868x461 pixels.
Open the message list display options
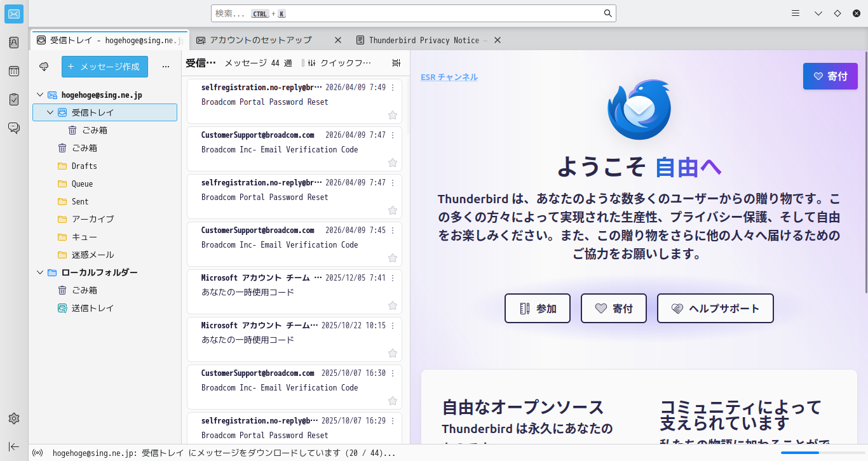[x=397, y=63]
